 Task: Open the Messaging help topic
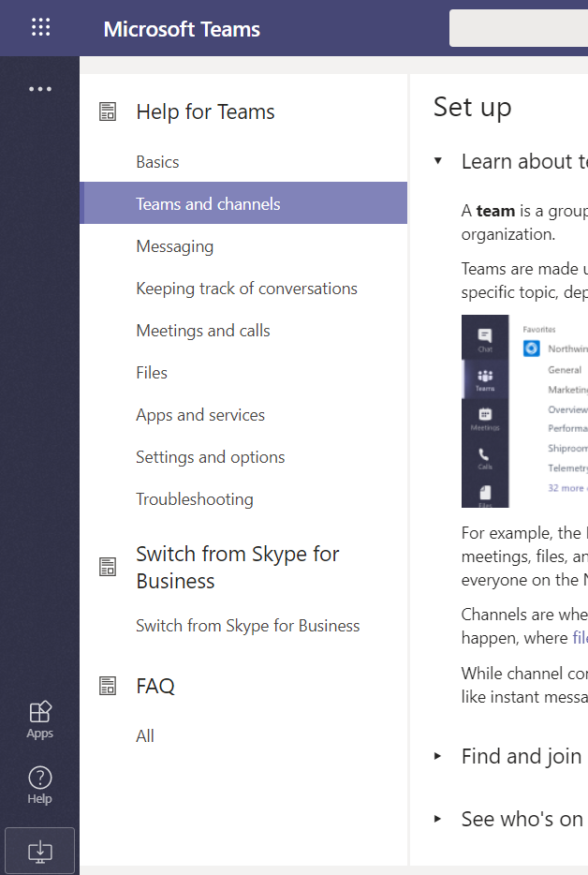click(175, 245)
